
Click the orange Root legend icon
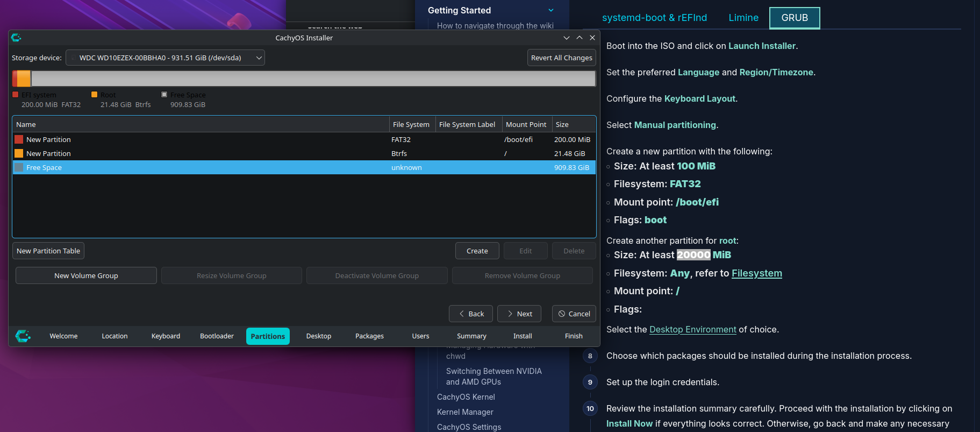(x=95, y=95)
